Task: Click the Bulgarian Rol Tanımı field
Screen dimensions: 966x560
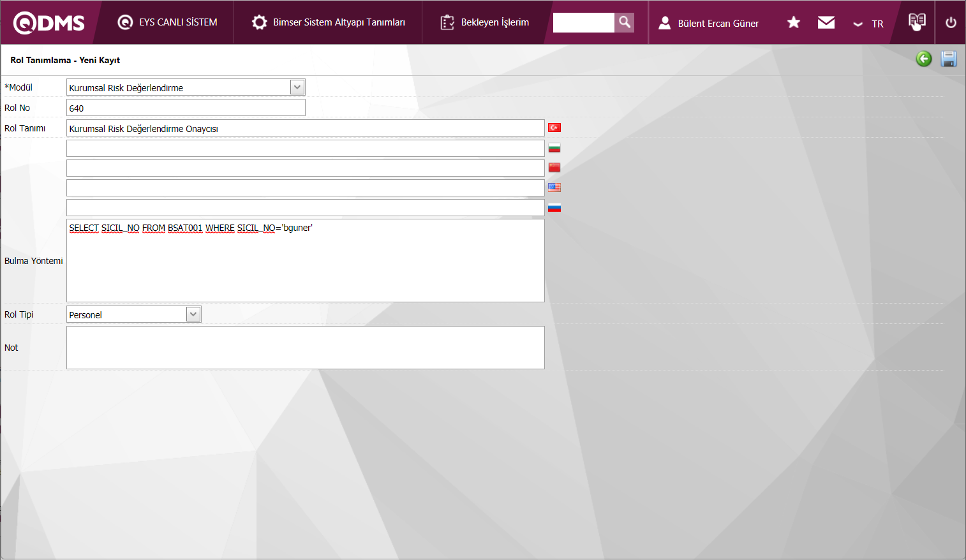Action: pyautogui.click(x=305, y=148)
